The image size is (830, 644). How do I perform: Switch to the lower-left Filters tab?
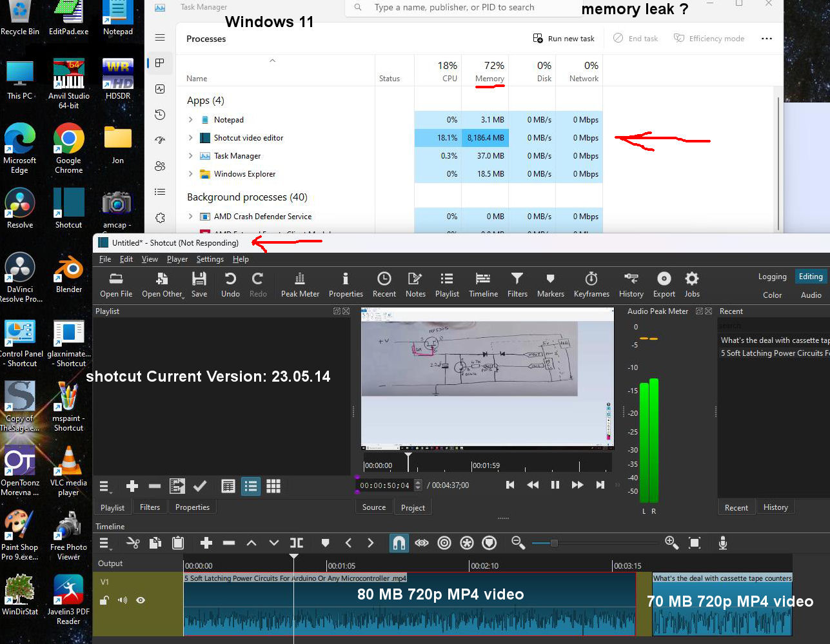click(x=150, y=507)
